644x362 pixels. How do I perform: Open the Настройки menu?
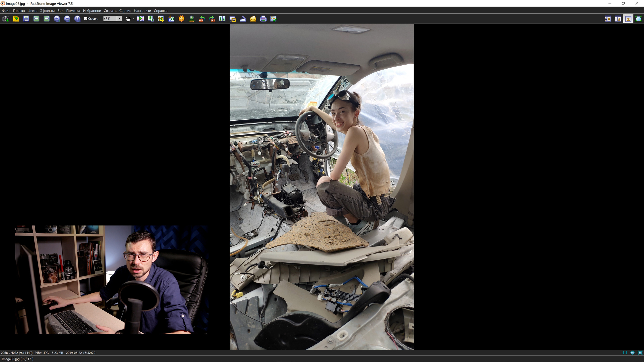tap(142, 11)
